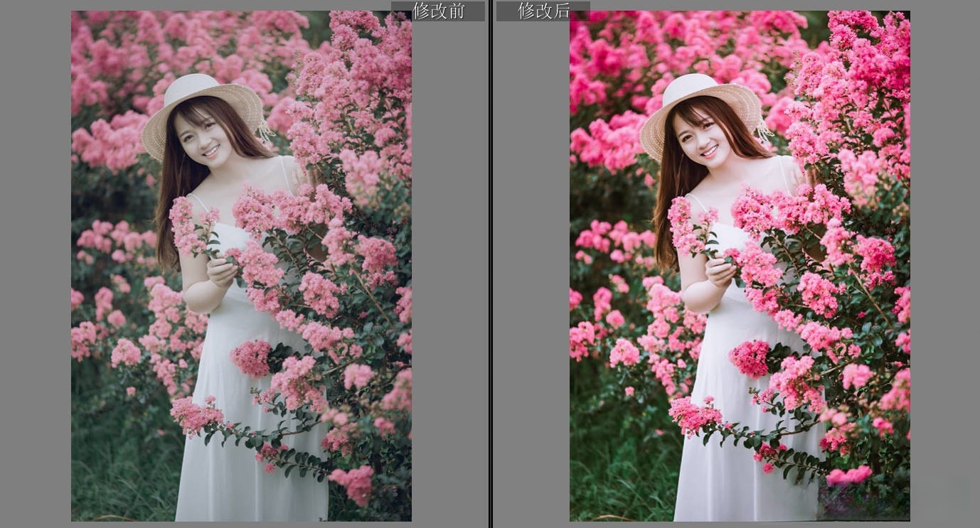Click the 修改后 label
Screen dimensions: 980x528
point(543,11)
